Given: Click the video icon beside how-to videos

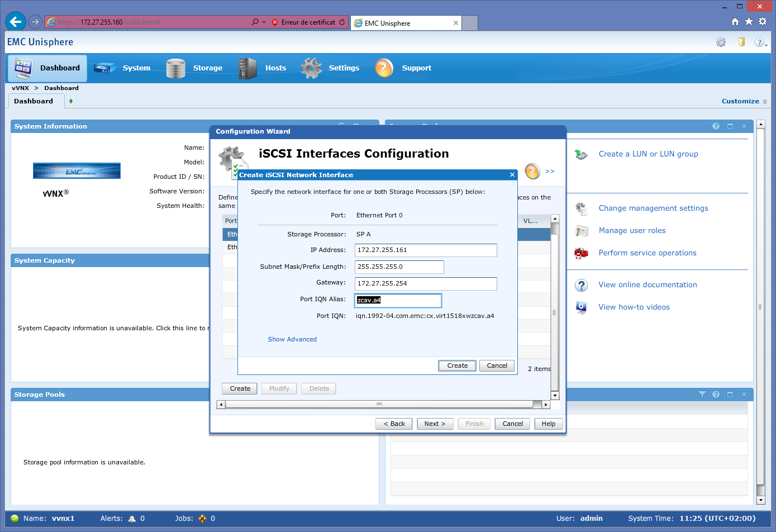Looking at the screenshot, I should (582, 307).
